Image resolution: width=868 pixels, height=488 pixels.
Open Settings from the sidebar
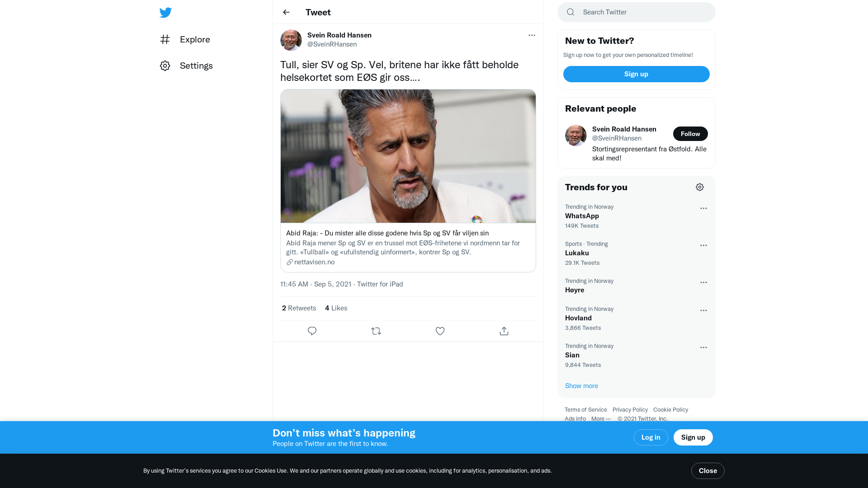coord(186,66)
